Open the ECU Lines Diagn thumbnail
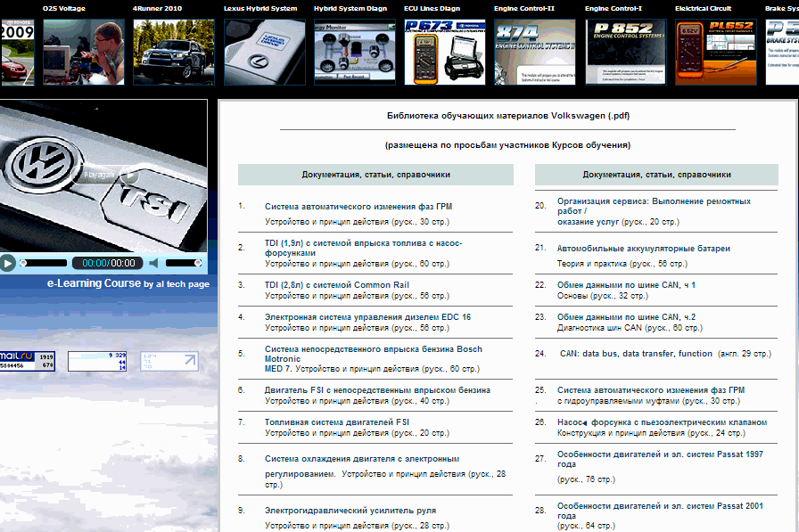This screenshot has width=799, height=532. click(445, 52)
